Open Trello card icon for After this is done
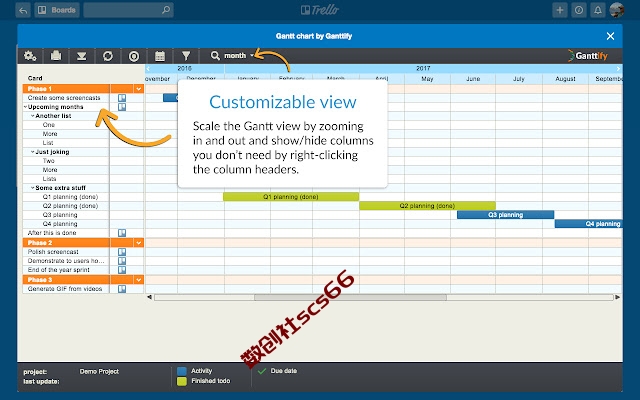The width and height of the screenshot is (640, 400). [122, 233]
